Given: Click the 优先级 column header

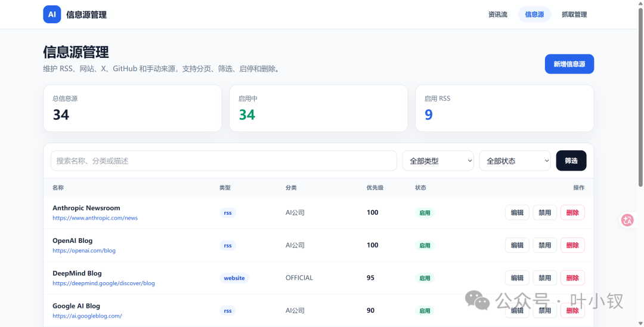Looking at the screenshot, I should pos(375,187).
